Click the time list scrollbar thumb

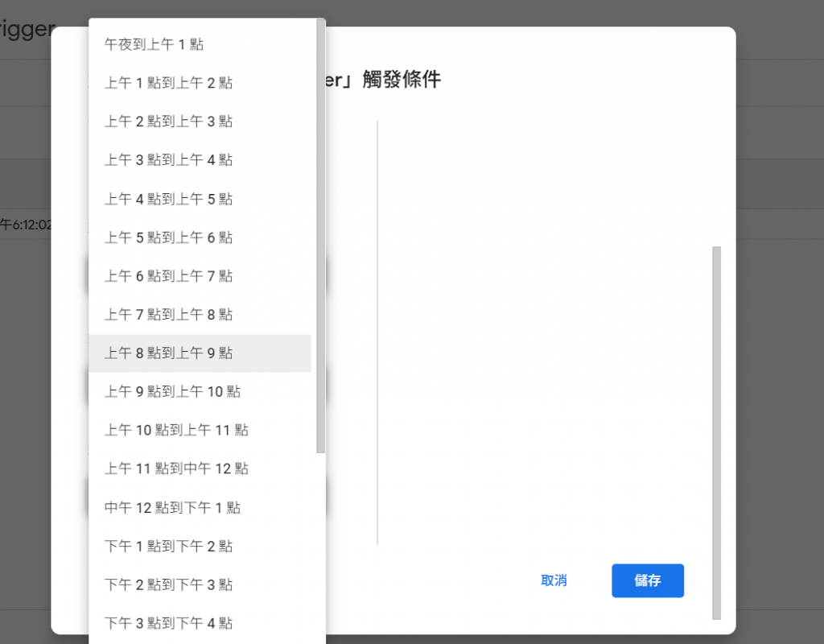pyautogui.click(x=320, y=236)
